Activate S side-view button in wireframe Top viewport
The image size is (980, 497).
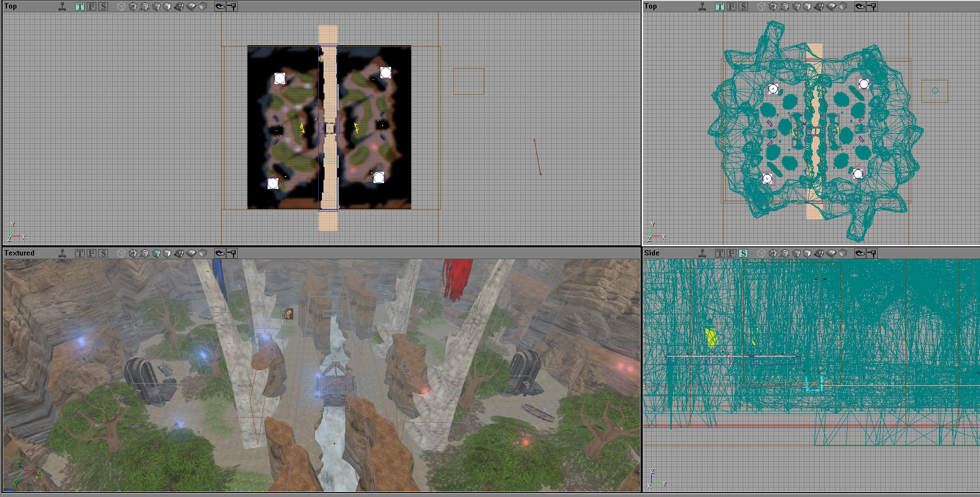[743, 6]
